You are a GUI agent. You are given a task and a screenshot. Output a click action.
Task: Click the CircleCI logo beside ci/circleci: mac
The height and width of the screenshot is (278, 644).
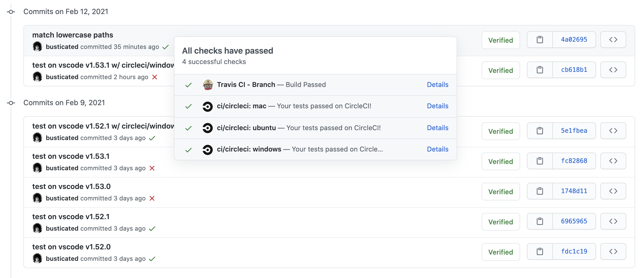point(207,106)
